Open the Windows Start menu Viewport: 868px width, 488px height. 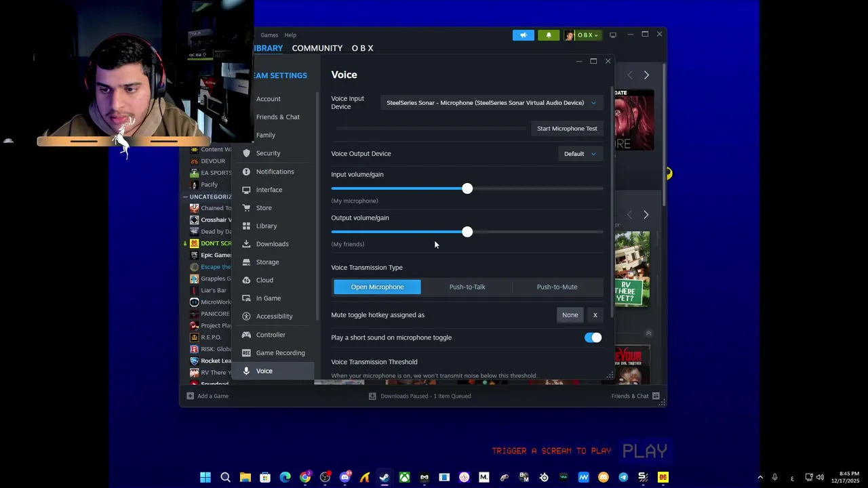click(x=205, y=477)
